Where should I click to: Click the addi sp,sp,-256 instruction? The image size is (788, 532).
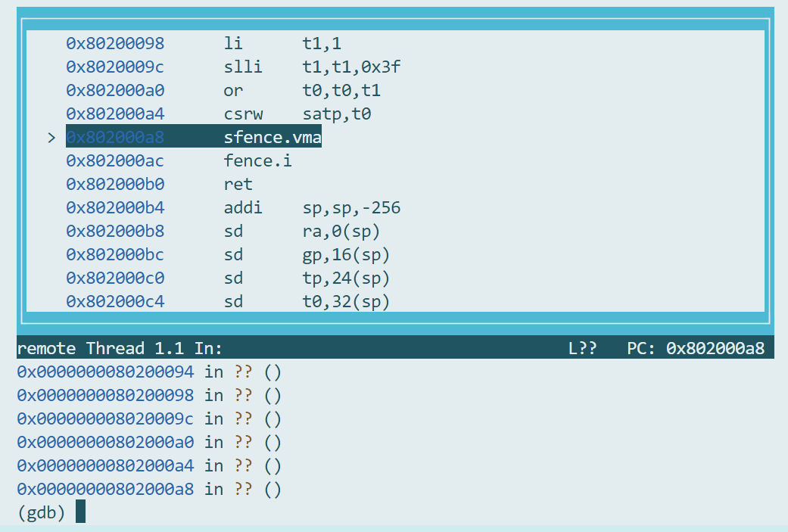tap(312, 208)
